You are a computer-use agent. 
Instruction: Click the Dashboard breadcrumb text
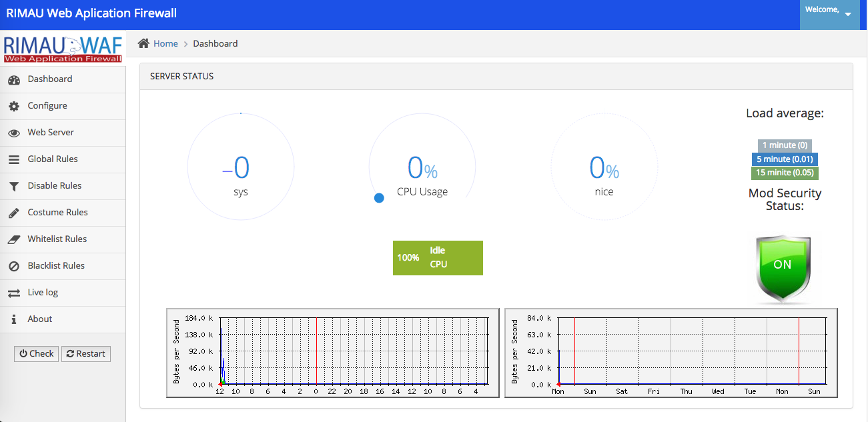[x=215, y=43]
